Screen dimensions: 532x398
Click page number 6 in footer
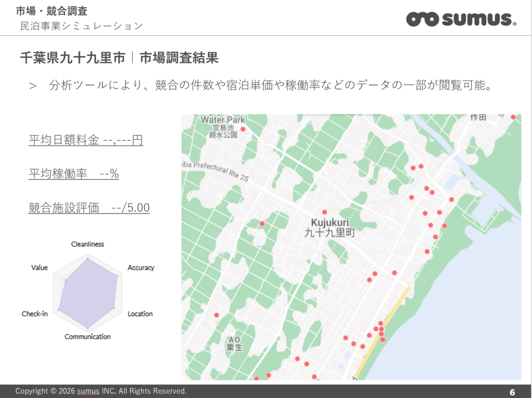[512, 392]
